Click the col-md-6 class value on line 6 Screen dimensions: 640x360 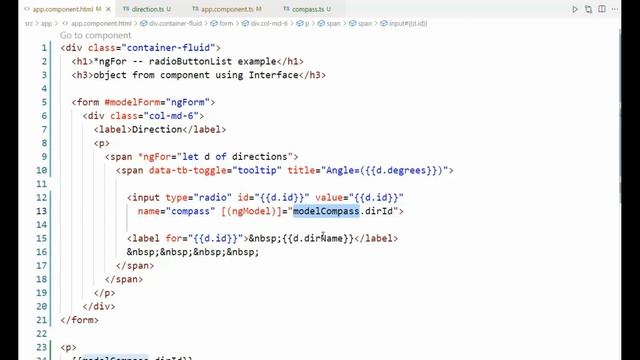click(171, 116)
